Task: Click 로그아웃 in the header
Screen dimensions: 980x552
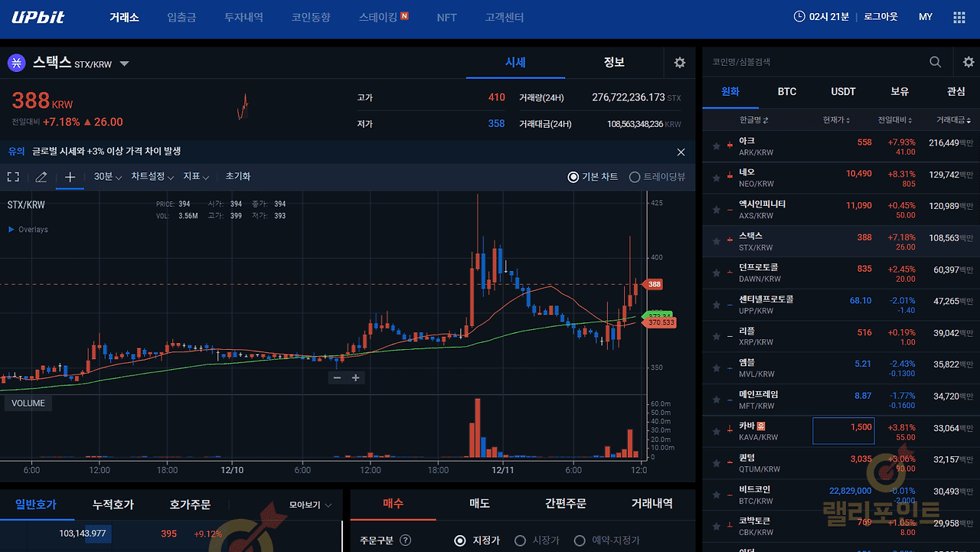Action: point(880,17)
